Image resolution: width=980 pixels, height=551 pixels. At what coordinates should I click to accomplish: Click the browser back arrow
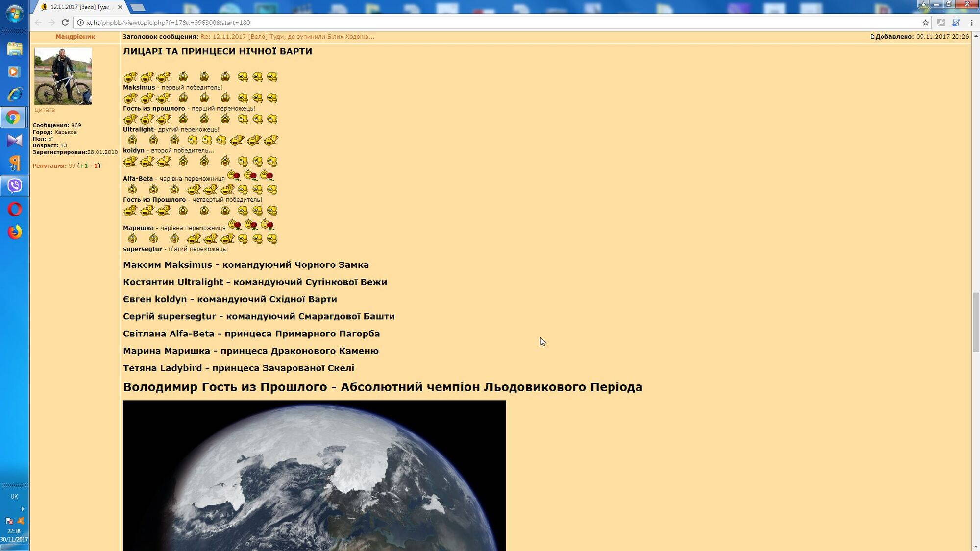pos(38,23)
